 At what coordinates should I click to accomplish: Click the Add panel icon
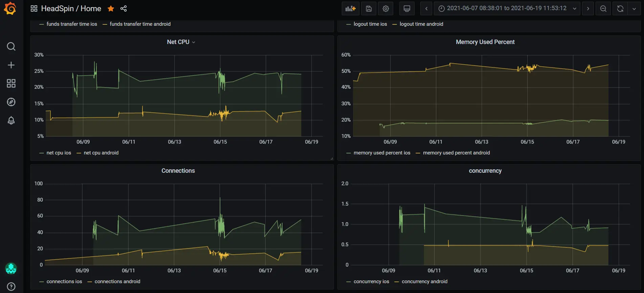pyautogui.click(x=350, y=9)
